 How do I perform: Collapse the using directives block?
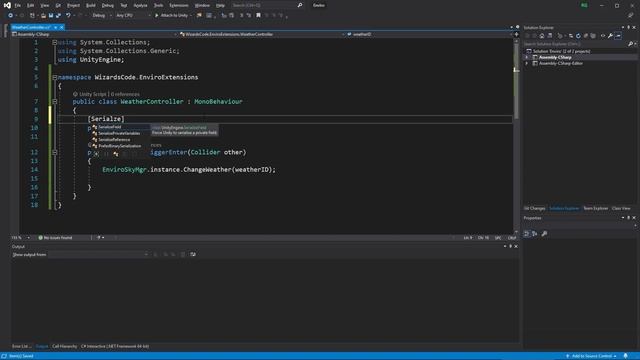pyautogui.click(x=54, y=42)
